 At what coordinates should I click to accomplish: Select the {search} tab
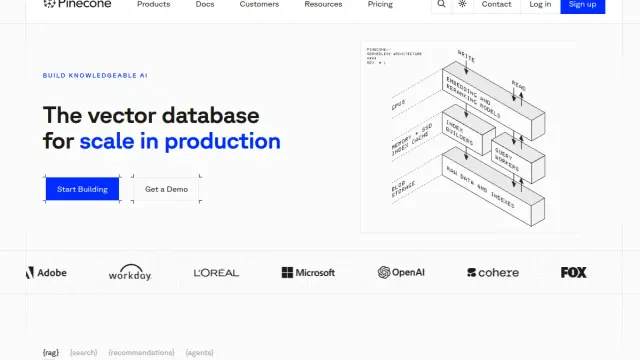coord(84,352)
